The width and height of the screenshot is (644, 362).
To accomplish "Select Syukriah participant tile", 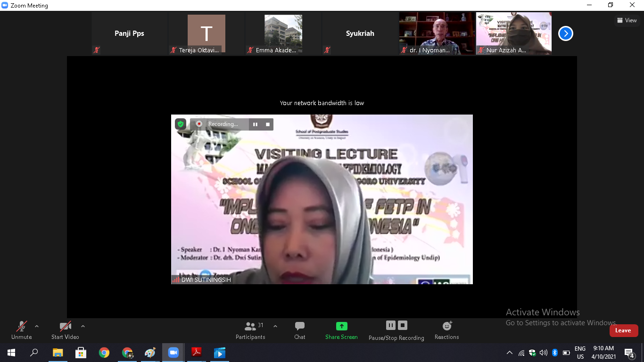I will (x=360, y=33).
